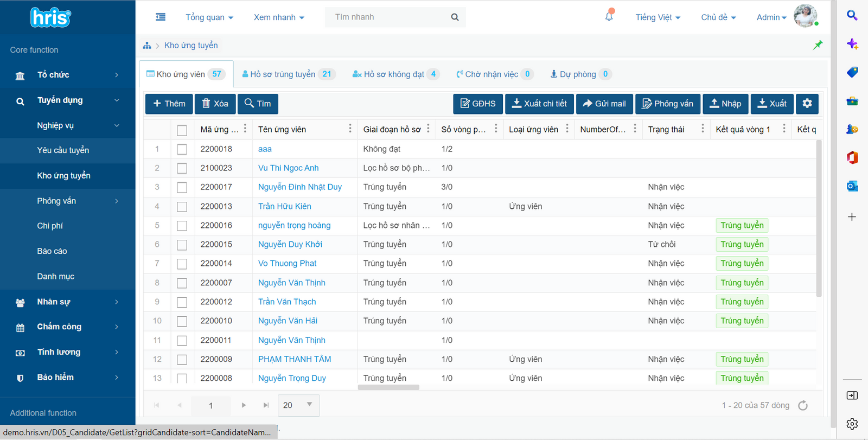Click the hamburger menu toggle icon

tap(161, 17)
